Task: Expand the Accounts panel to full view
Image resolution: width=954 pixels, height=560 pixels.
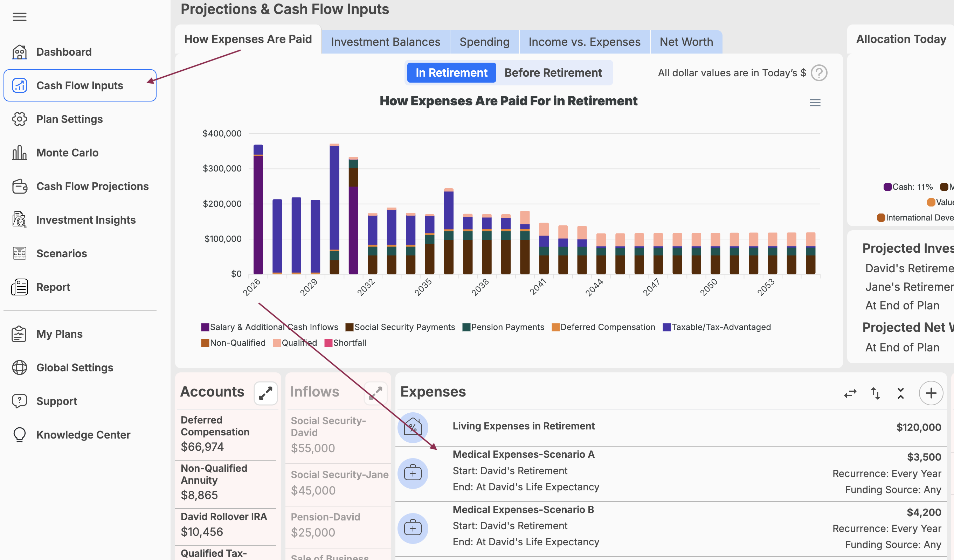Action: point(266,393)
